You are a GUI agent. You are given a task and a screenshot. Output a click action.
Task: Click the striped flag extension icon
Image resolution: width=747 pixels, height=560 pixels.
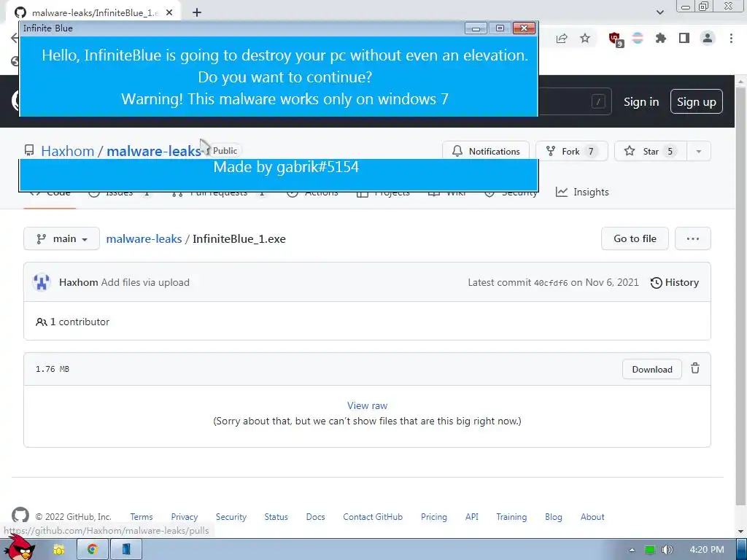[x=638, y=38]
